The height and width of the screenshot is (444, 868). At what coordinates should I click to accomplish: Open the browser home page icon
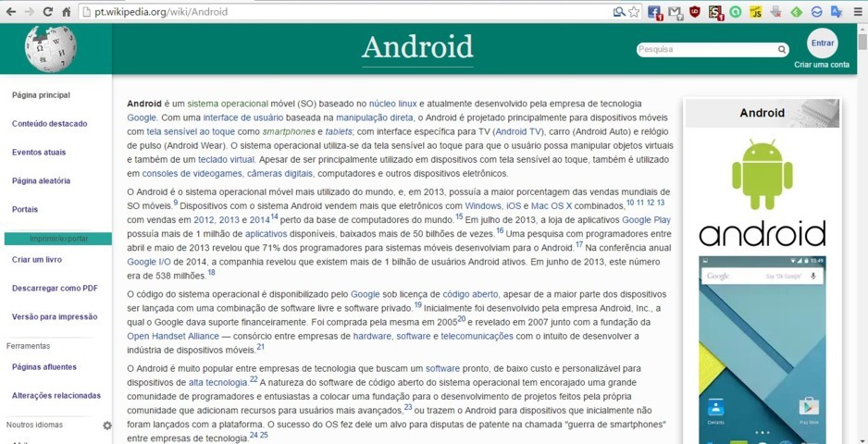(x=66, y=12)
